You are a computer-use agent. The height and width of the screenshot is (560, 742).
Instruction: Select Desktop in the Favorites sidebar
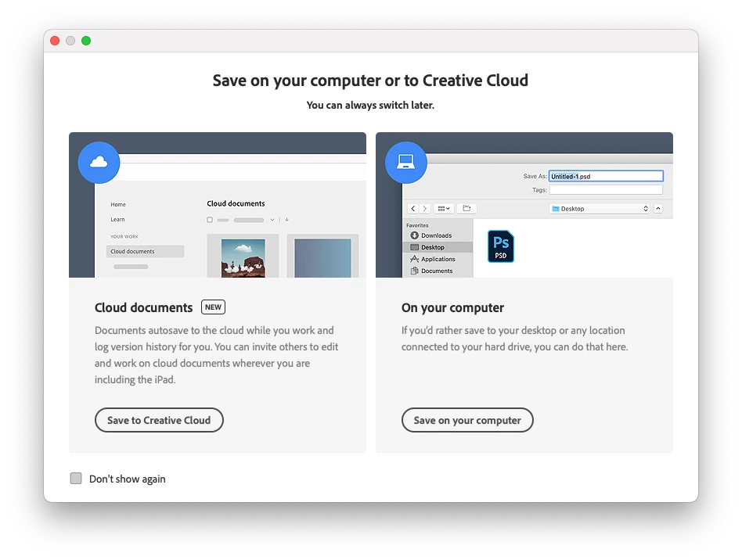[438, 247]
